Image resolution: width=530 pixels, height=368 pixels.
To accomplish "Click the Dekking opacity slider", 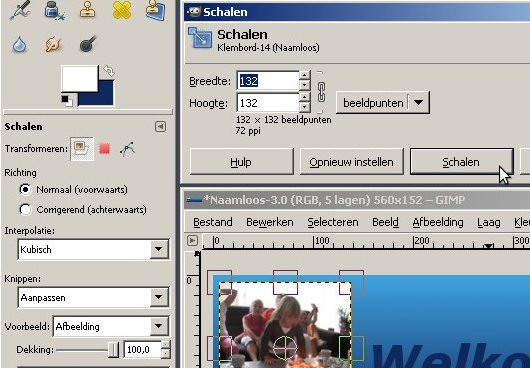I will coord(87,350).
